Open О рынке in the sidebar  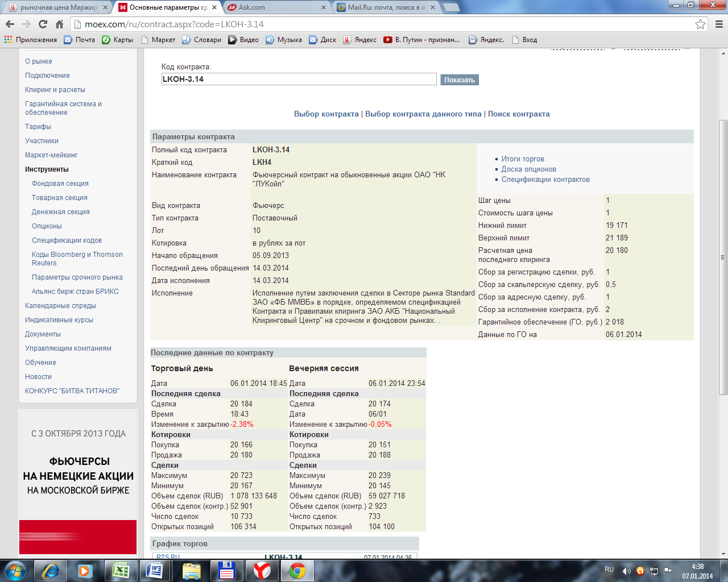point(39,61)
